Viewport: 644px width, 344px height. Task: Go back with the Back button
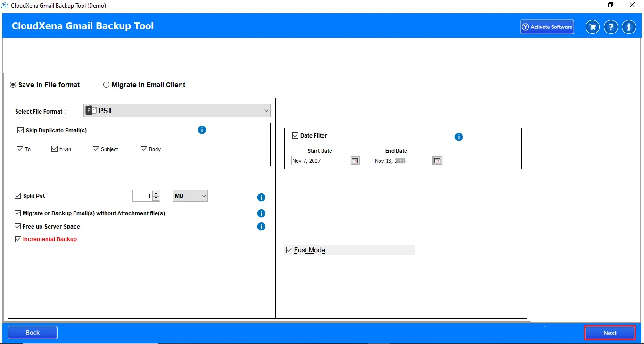coord(33,332)
